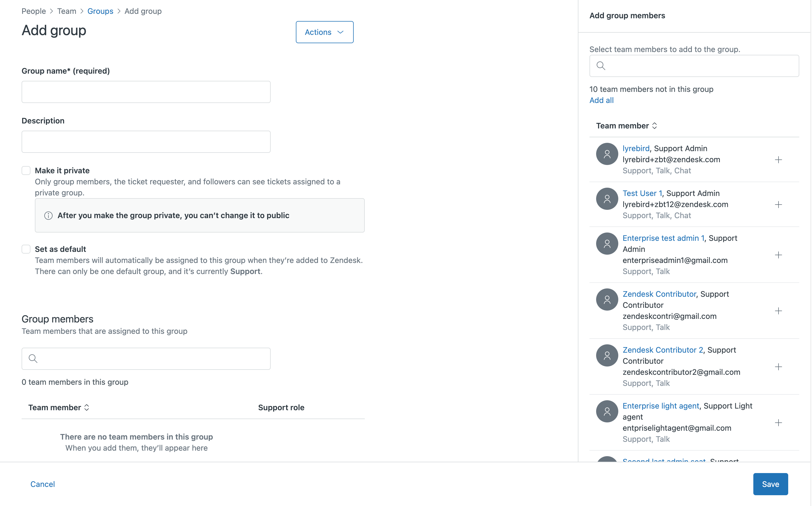Click the + icon next to Zendesk Contributor

pos(778,311)
